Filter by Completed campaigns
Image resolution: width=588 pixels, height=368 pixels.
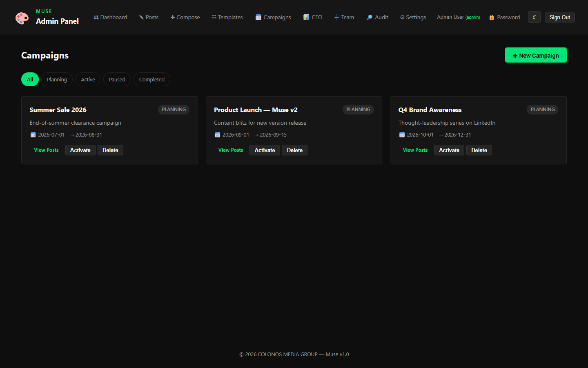152,79
